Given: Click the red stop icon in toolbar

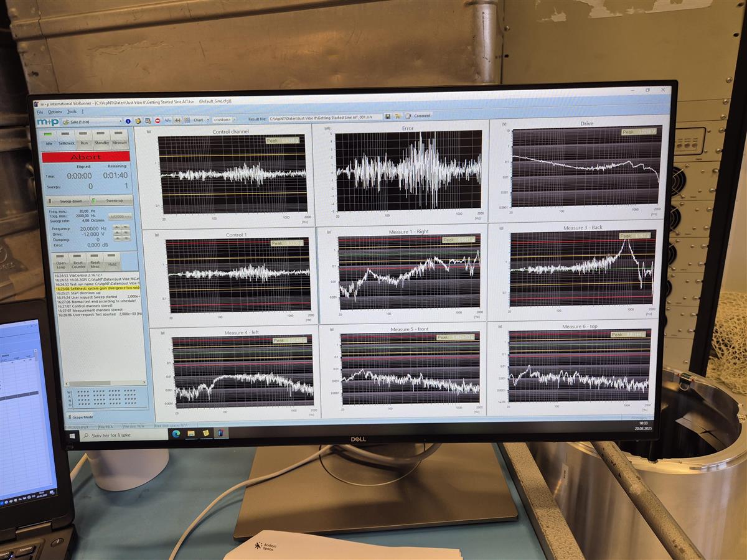Looking at the screenshot, I should coord(157,120).
